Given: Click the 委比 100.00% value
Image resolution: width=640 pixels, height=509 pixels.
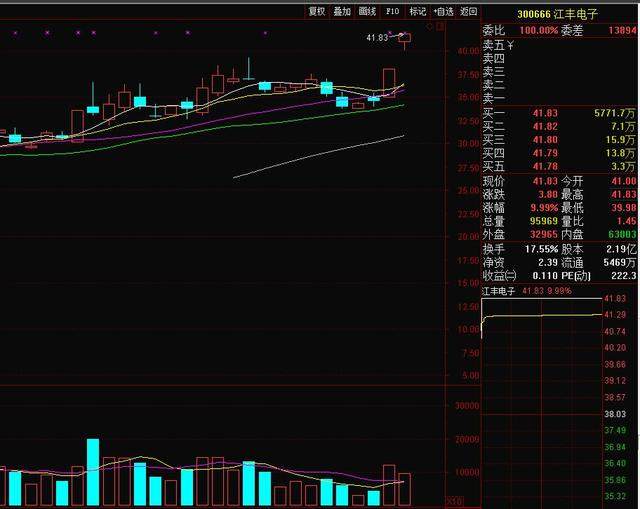Looking at the screenshot, I should coord(535,31).
